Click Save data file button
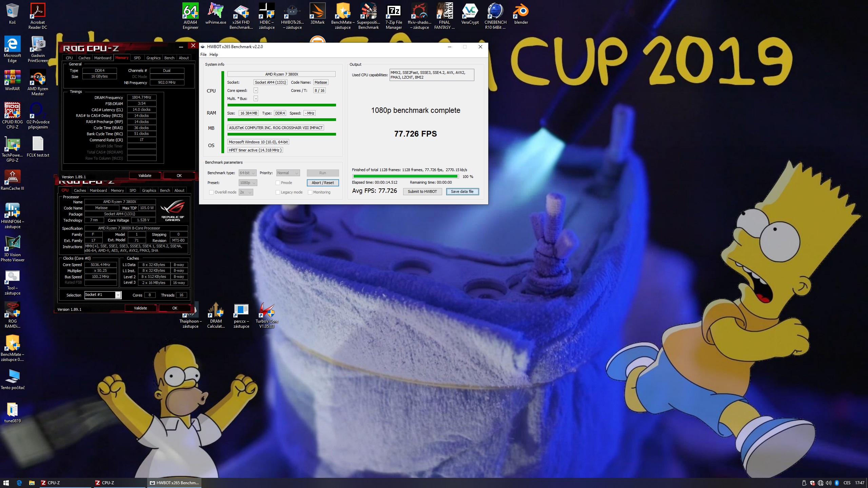The height and width of the screenshot is (488, 868). coord(462,191)
